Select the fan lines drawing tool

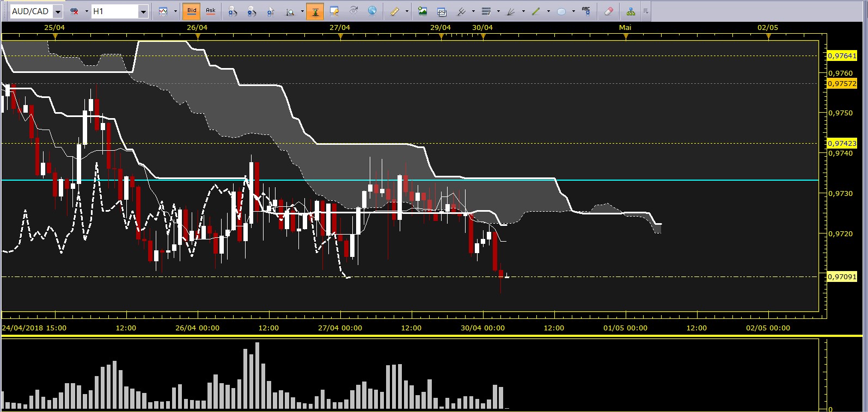pyautogui.click(x=511, y=11)
